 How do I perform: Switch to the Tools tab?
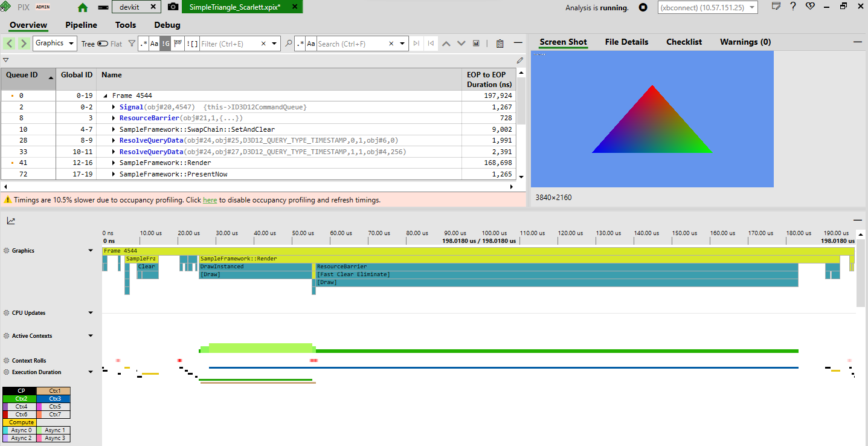[126, 25]
